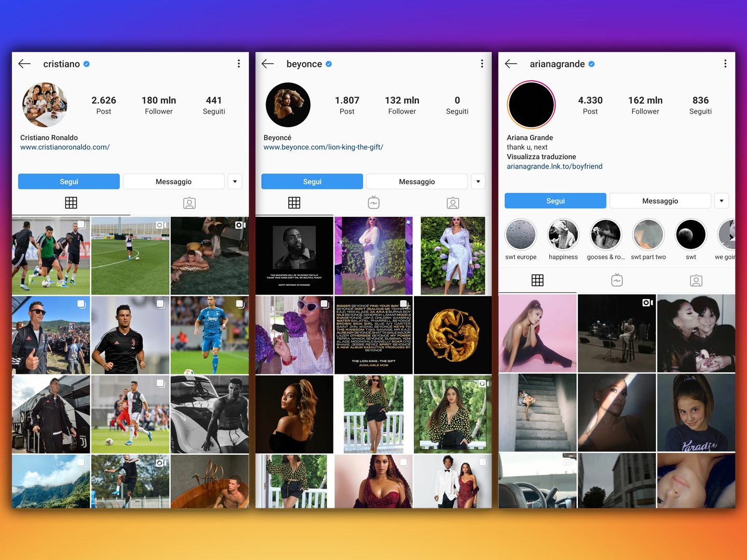Open arianagrande's childhood Paradise shirt post
747x560 pixels.
pos(696,413)
